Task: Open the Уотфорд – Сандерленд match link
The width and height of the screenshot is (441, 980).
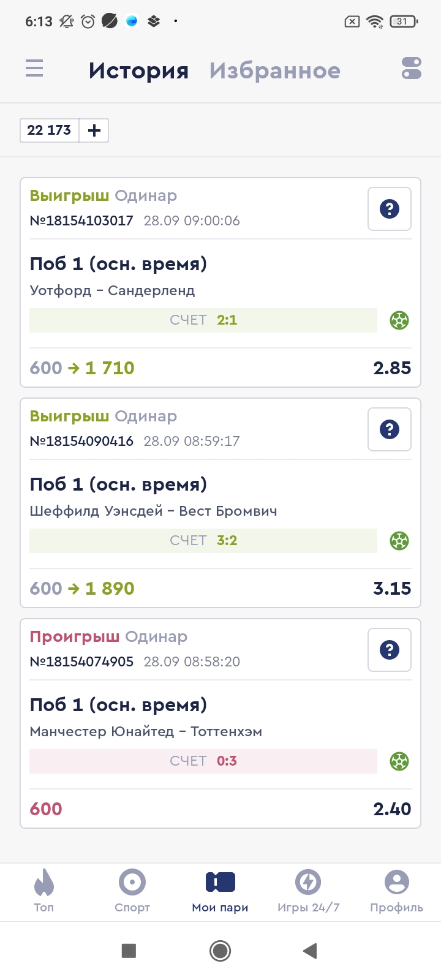Action: 112,290
